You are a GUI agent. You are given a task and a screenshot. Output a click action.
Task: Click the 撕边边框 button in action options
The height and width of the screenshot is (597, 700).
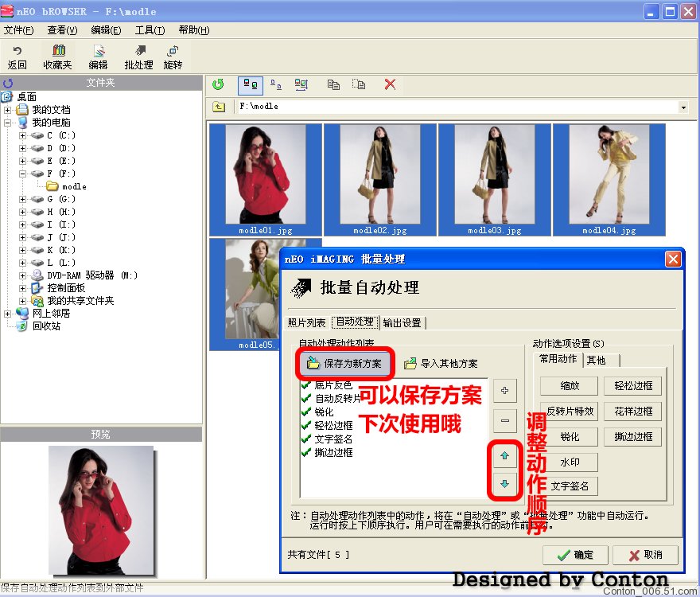coord(633,436)
